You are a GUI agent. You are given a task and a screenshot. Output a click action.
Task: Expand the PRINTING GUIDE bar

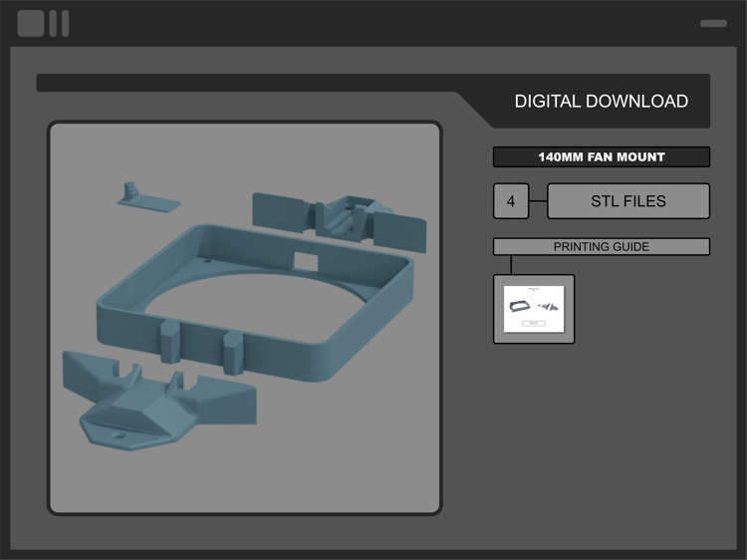point(602,246)
